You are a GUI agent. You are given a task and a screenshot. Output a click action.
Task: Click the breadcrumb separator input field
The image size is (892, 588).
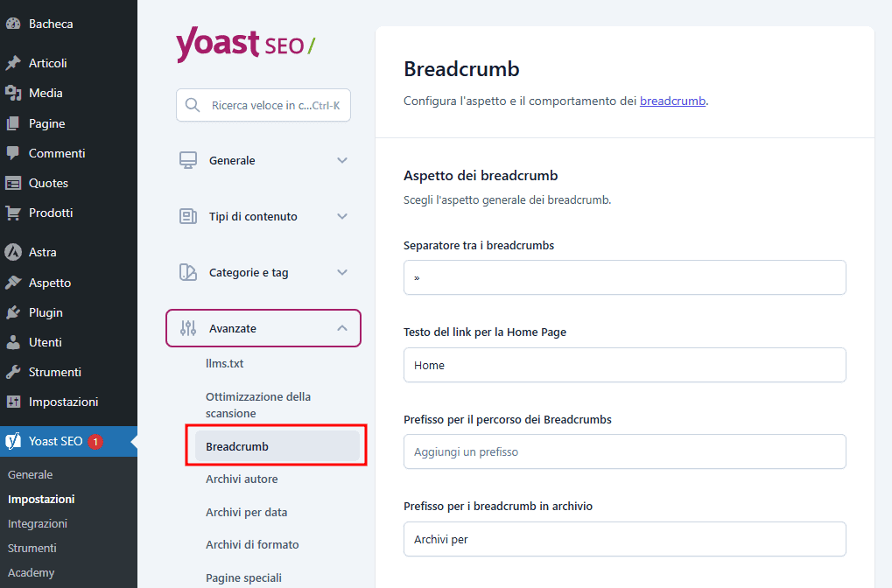pyautogui.click(x=624, y=276)
